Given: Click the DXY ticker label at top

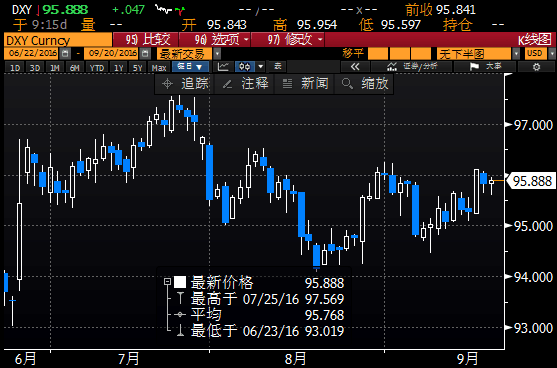Looking at the screenshot, I should click(x=22, y=10).
